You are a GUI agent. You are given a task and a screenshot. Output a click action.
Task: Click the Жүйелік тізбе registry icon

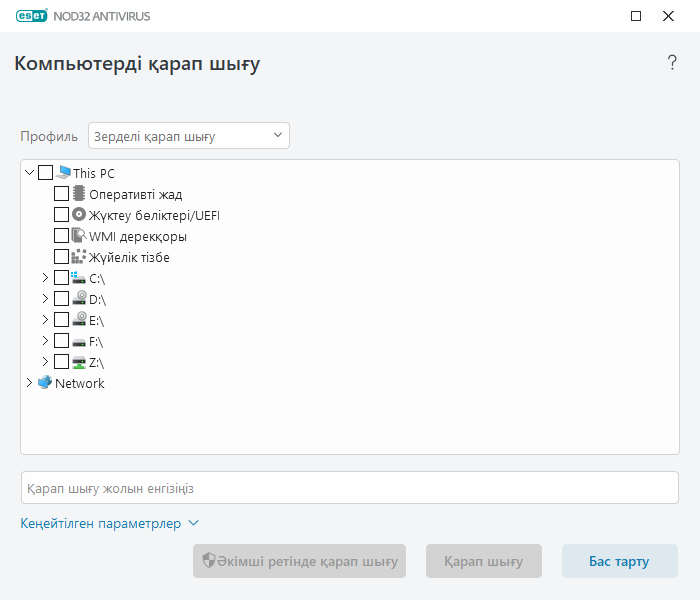pos(79,257)
